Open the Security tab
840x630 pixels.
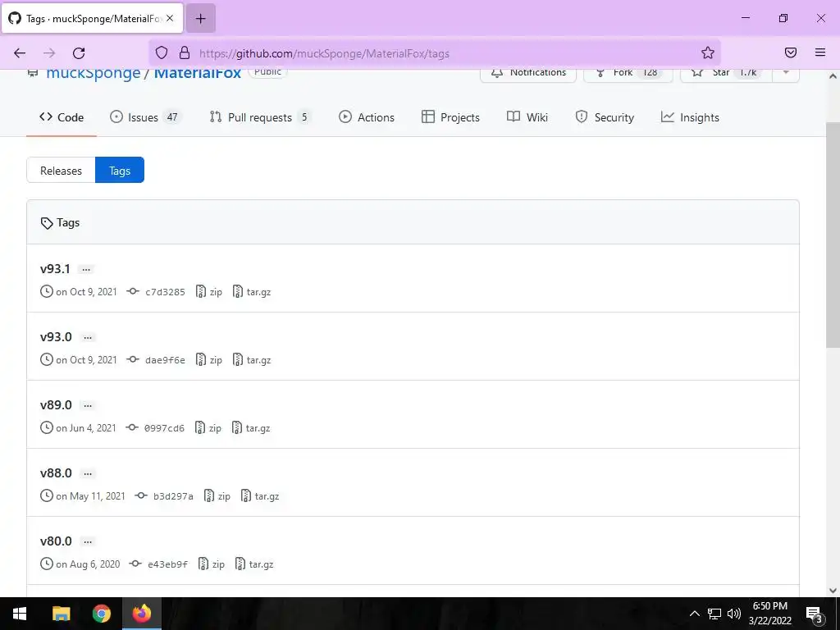605,117
